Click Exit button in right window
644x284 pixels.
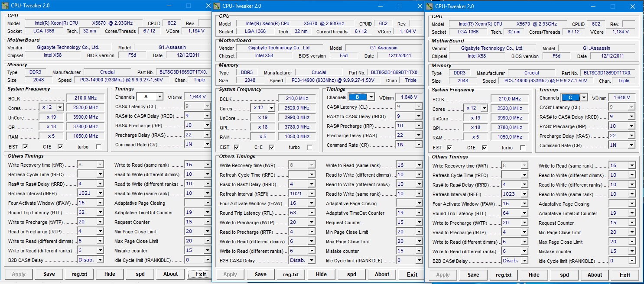click(625, 275)
